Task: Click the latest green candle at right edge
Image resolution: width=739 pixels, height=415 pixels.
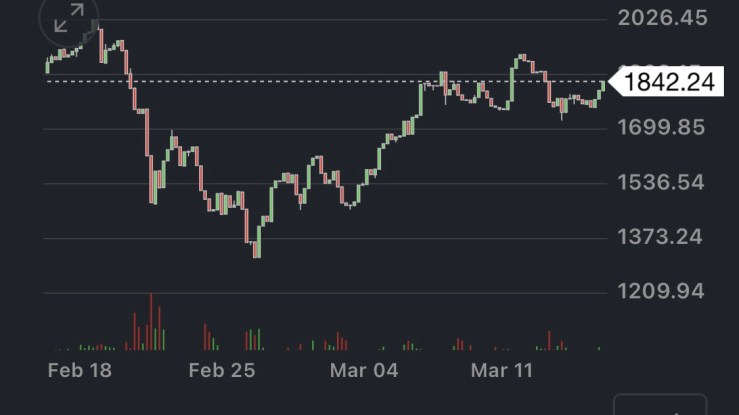Action: [602, 89]
